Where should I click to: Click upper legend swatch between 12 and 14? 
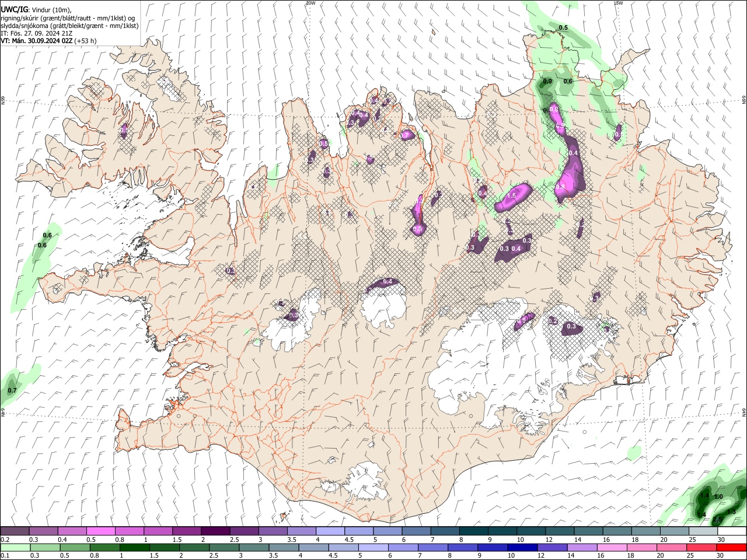tap(560, 531)
